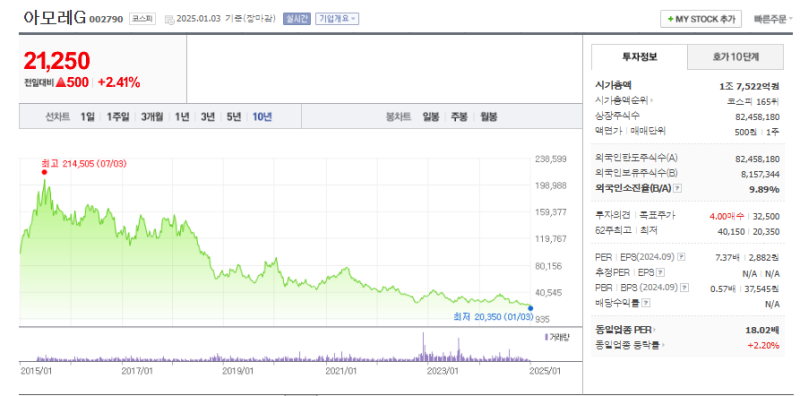Click 동일업종 PER value 18.02배
The image size is (800, 396).
point(762,330)
